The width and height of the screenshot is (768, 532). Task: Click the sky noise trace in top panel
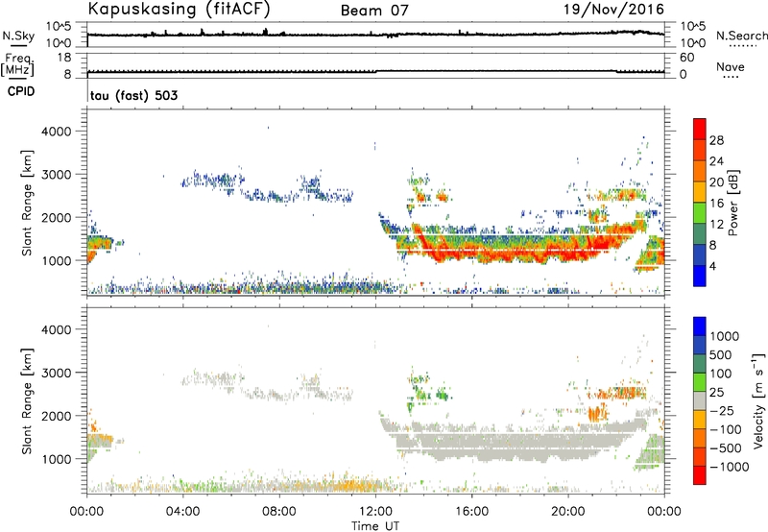pyautogui.click(x=375, y=35)
